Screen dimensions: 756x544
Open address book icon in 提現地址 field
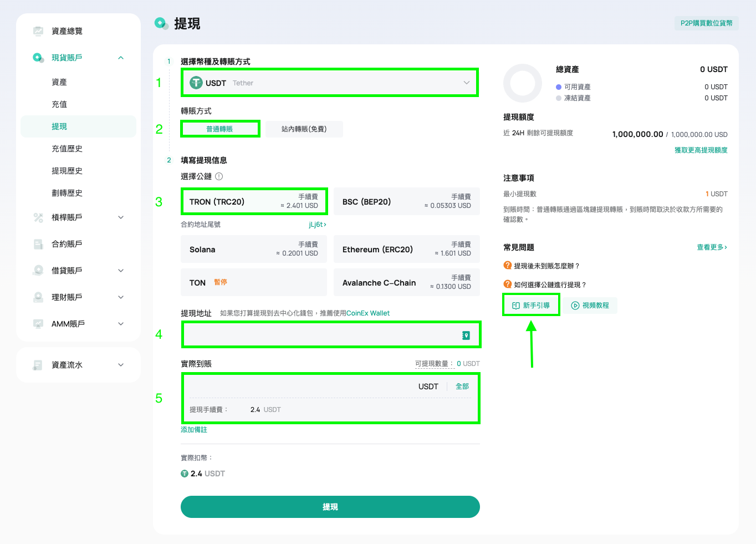tap(466, 335)
